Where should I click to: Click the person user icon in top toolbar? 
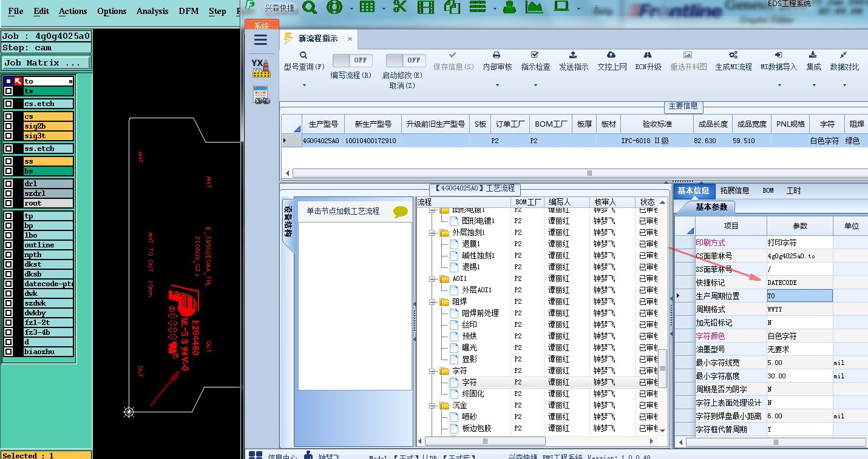[x=510, y=7]
